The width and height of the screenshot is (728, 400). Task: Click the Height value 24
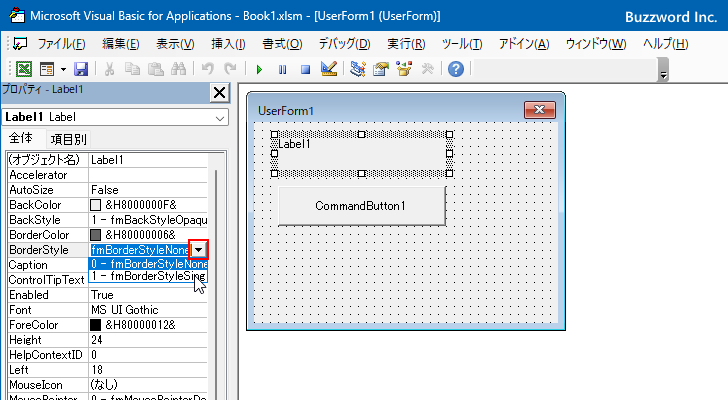tap(148, 340)
